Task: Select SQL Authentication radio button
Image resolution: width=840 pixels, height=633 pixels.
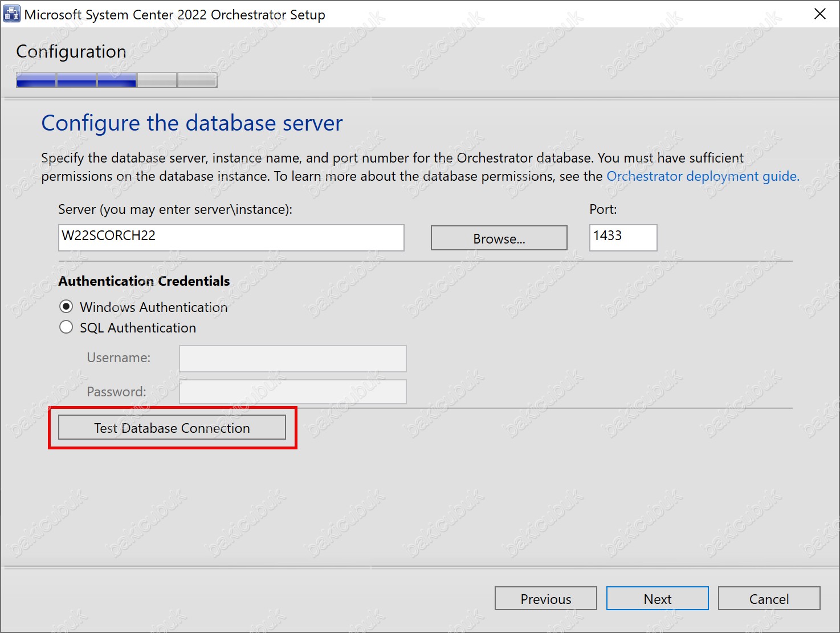Action: click(x=66, y=327)
